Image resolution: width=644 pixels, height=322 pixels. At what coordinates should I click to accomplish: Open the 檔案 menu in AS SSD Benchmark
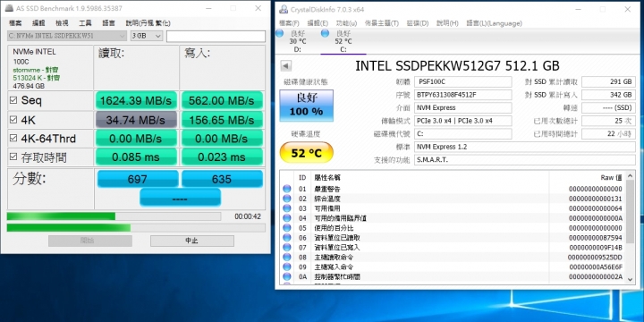(x=15, y=23)
